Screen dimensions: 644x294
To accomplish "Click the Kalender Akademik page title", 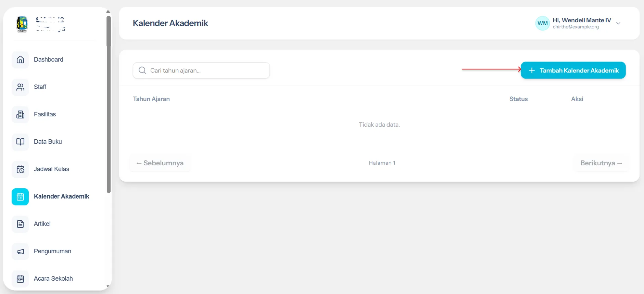I will point(171,23).
